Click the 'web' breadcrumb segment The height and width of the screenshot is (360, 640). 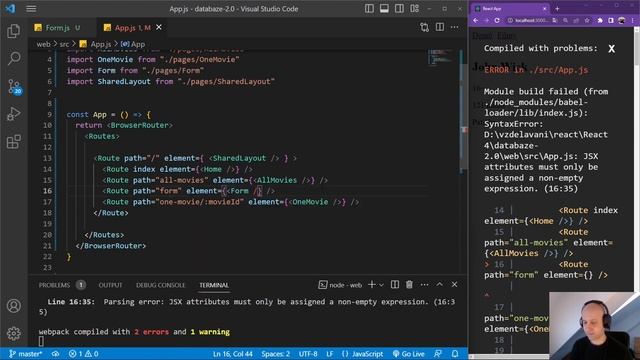tap(43, 44)
